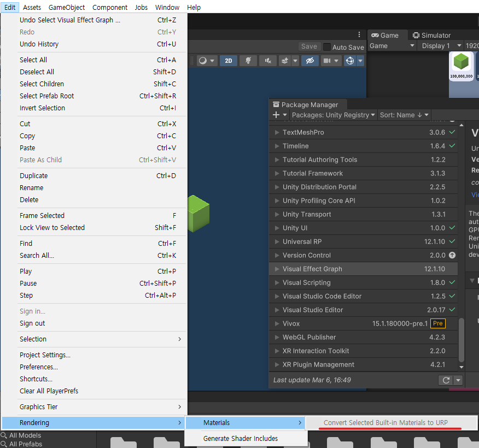Toggle hidden objects visibility eye icon
Screen dimensions: 479x448
click(x=309, y=61)
